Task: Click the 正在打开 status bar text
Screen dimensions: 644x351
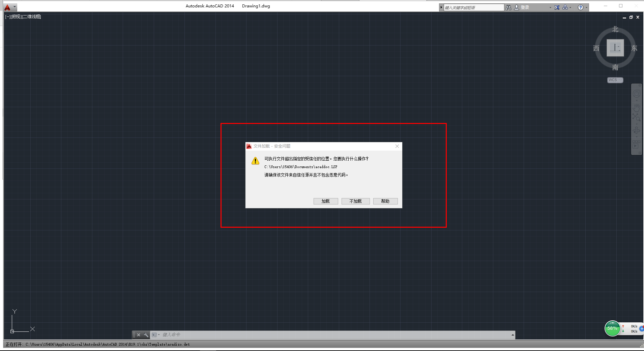Action: [98, 344]
